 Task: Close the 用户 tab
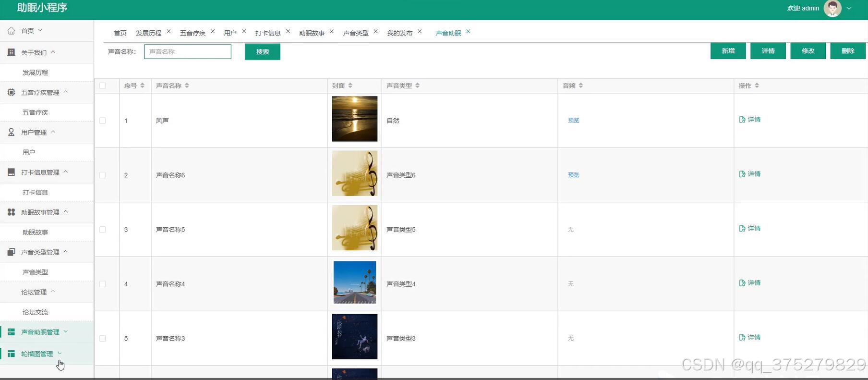click(244, 32)
